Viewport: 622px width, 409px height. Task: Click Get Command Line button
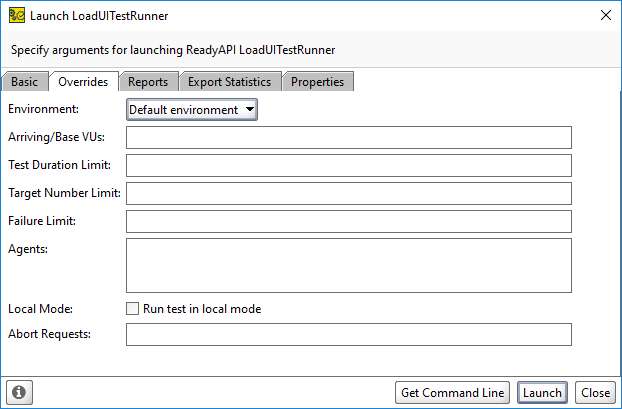click(453, 393)
